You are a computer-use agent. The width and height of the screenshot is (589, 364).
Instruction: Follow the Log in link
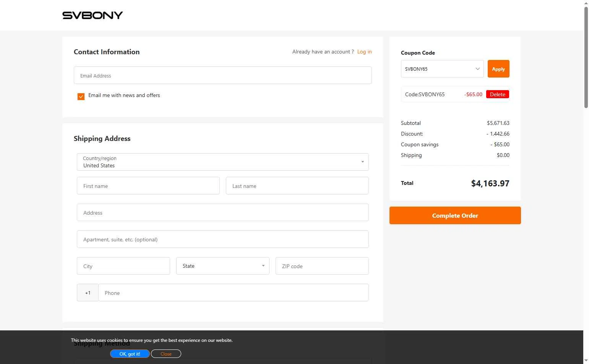pyautogui.click(x=364, y=52)
